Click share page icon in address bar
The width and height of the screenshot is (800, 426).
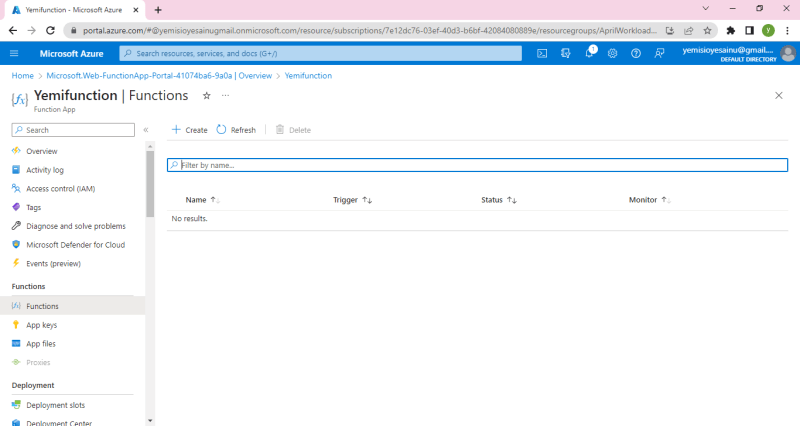click(x=688, y=31)
